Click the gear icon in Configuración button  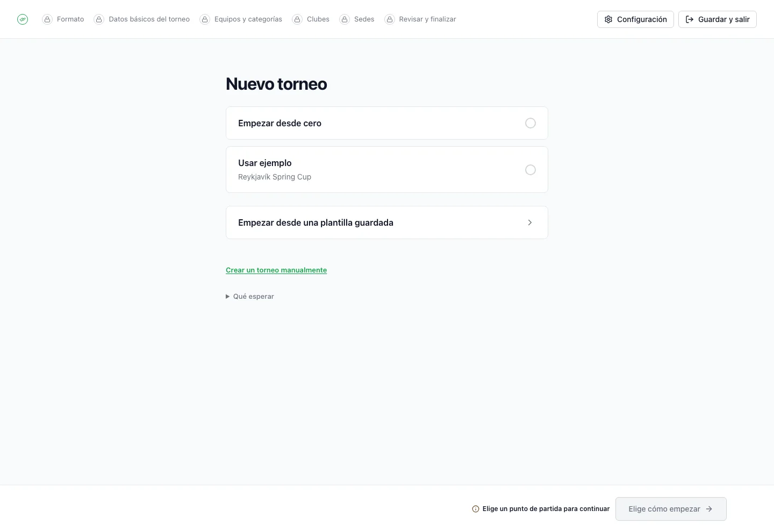pos(608,19)
